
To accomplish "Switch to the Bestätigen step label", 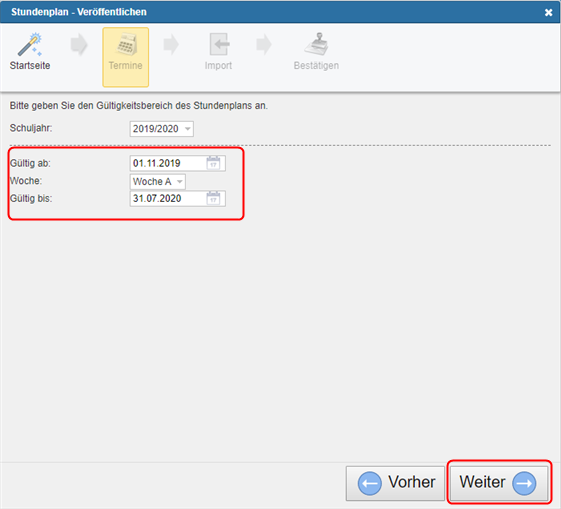I will point(316,65).
